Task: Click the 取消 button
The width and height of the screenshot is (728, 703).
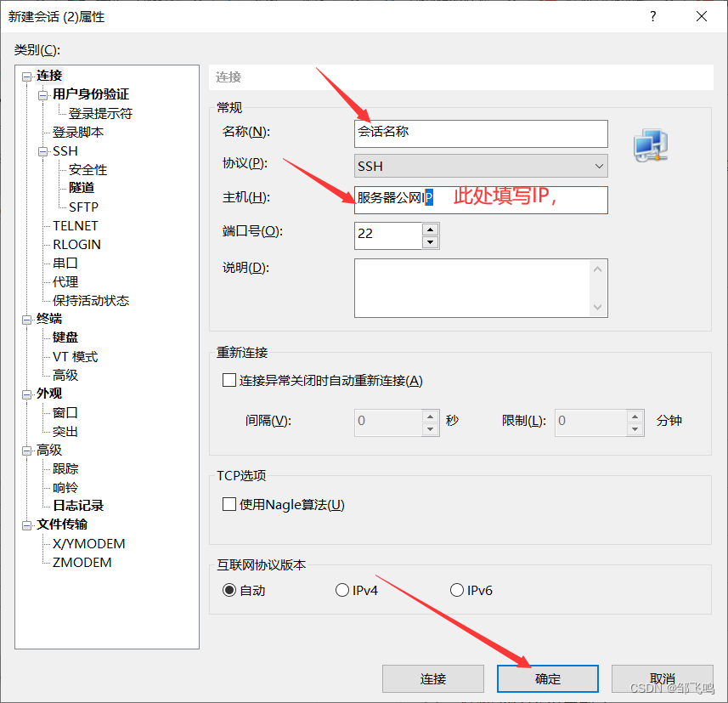Action: pos(663,679)
